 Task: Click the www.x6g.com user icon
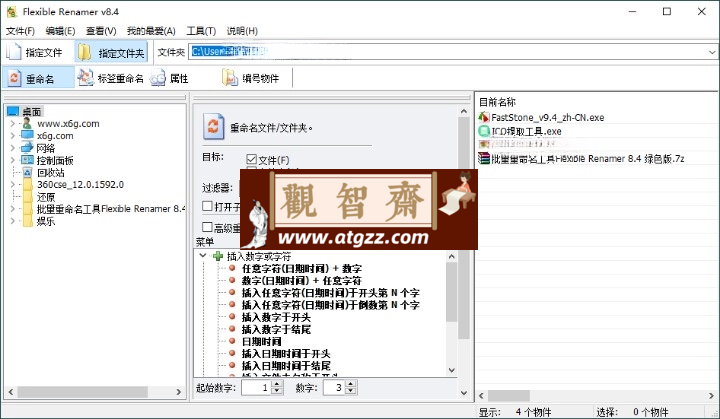click(x=27, y=123)
